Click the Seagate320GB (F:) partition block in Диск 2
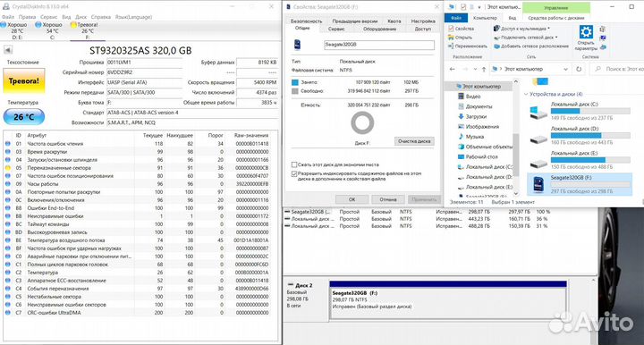Viewport: 644px width, 345px height. [x=448, y=303]
